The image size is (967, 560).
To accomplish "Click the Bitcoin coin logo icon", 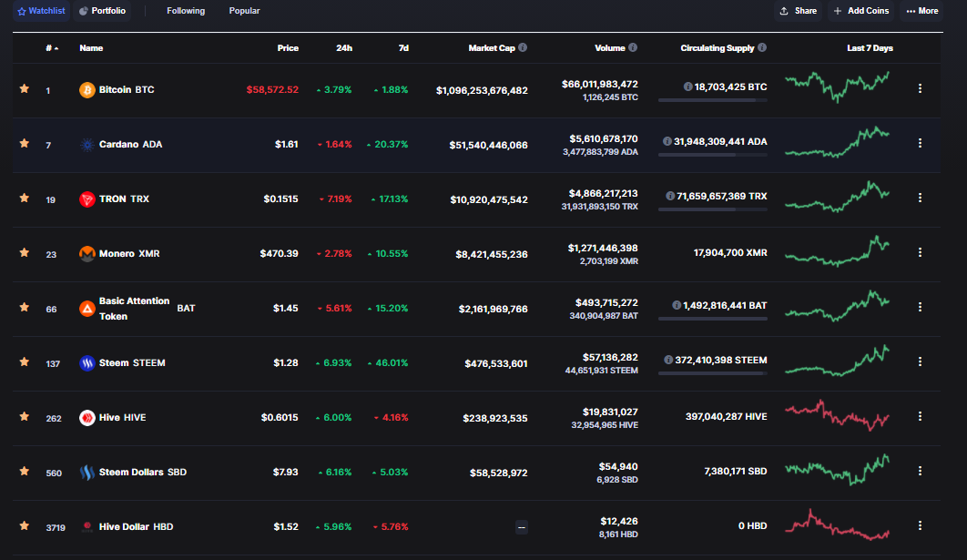I will click(87, 90).
